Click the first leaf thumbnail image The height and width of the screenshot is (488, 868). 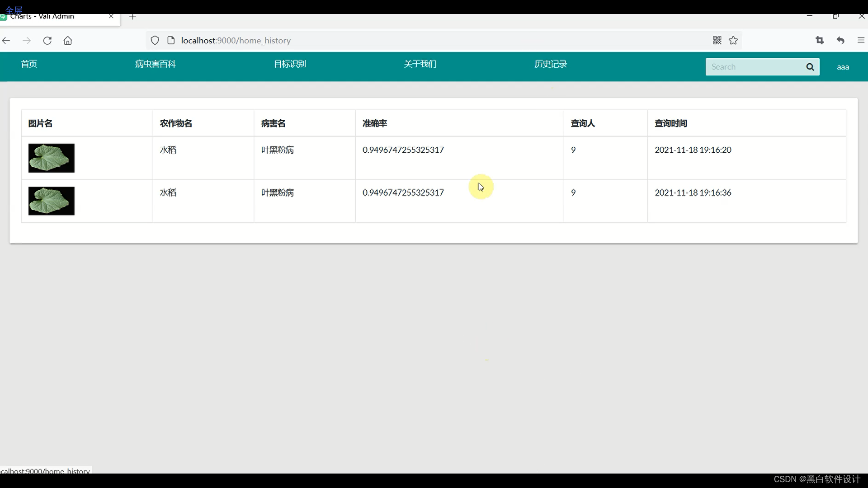pos(51,158)
